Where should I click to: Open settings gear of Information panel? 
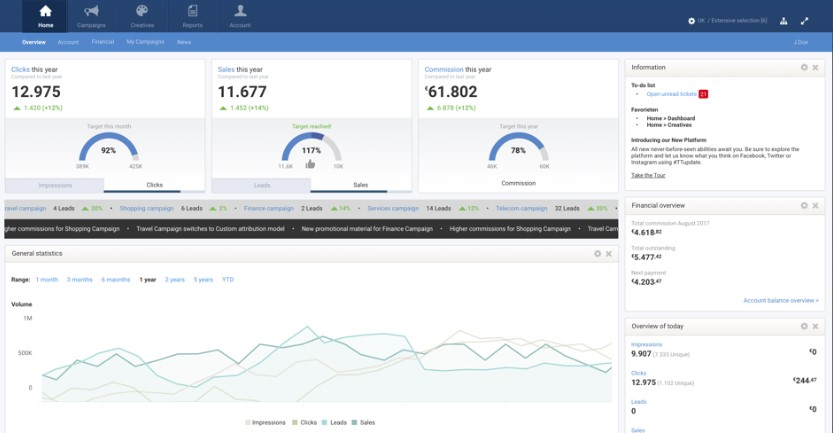click(x=803, y=67)
